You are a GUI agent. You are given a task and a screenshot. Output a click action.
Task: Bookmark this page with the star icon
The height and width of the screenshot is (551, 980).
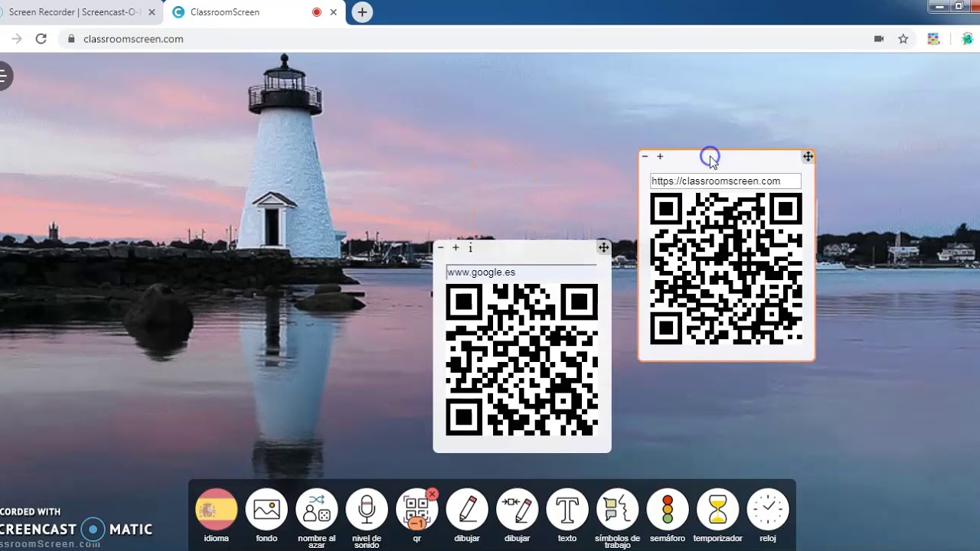click(903, 39)
